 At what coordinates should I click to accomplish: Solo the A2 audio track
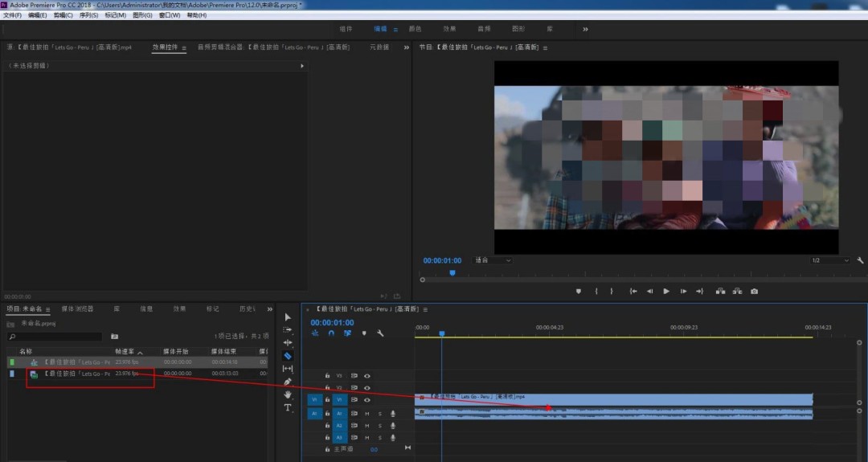tap(379, 425)
